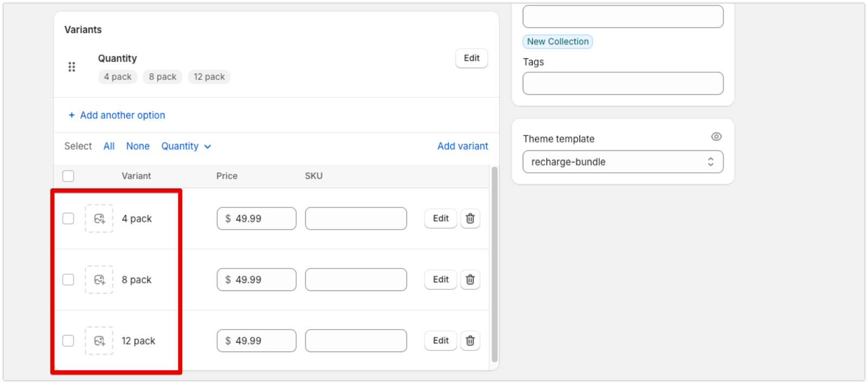Delete the 4 pack variant with trash icon
Screen dimensions: 868x384
(x=470, y=218)
